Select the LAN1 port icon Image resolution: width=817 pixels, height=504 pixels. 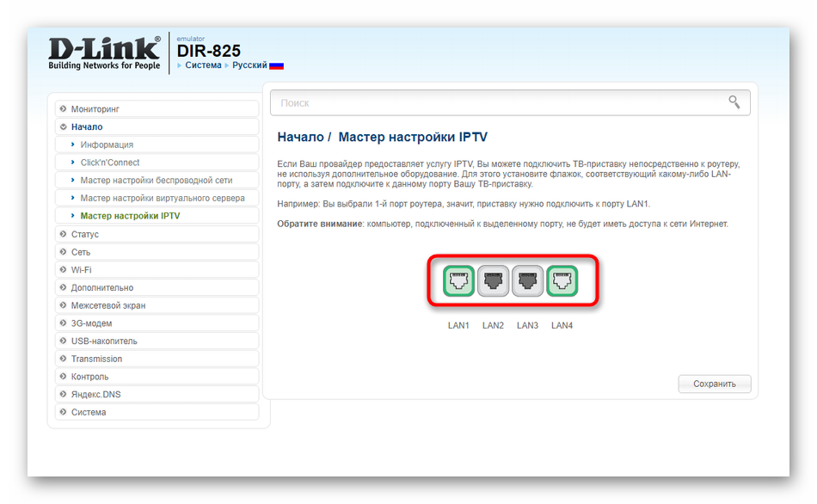(x=458, y=281)
